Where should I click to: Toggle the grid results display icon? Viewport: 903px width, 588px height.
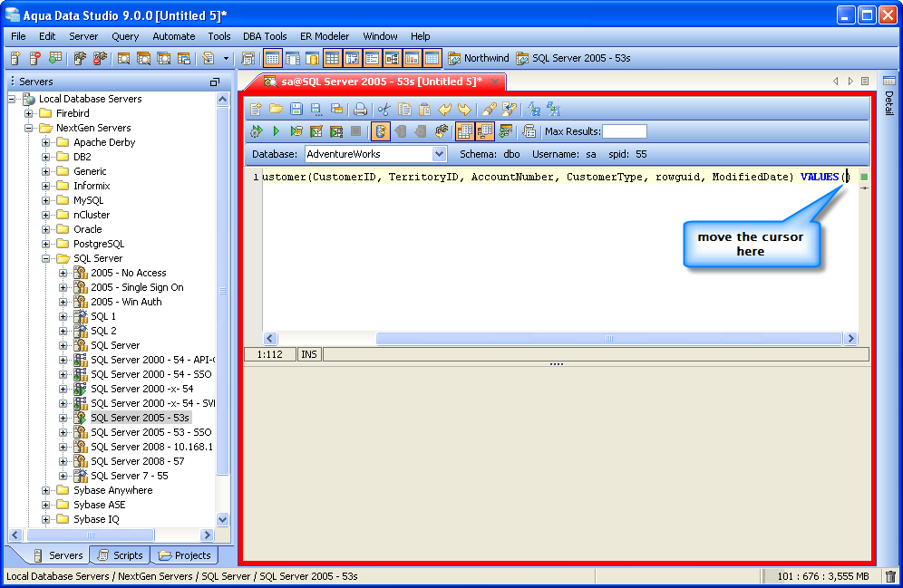(x=464, y=131)
